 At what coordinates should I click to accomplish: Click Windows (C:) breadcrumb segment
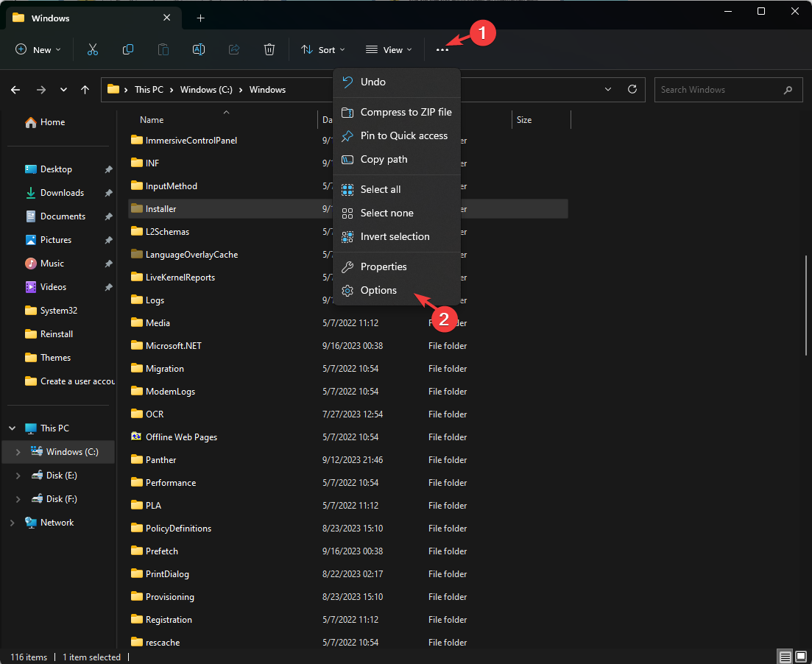click(x=206, y=90)
